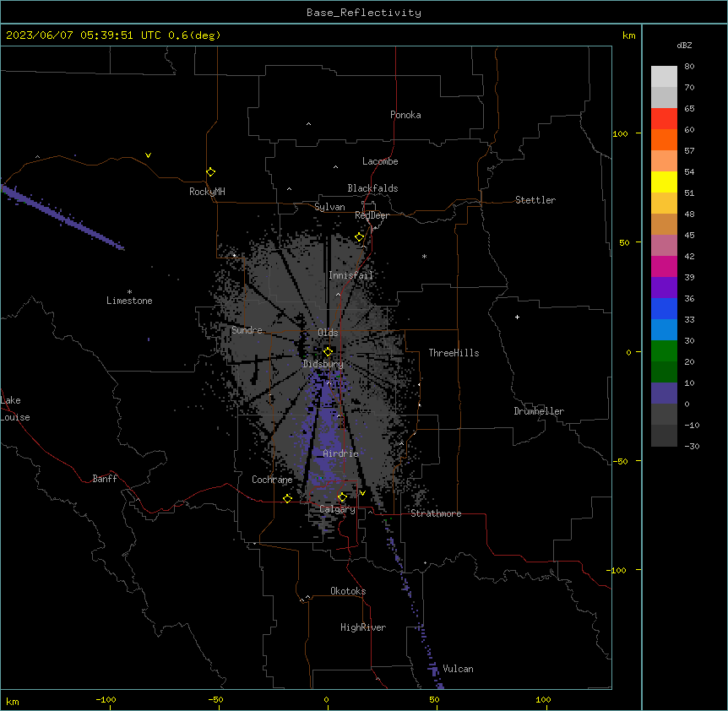
Task: Select the yellow diamond radar site marker below Olds
Action: pos(328,351)
